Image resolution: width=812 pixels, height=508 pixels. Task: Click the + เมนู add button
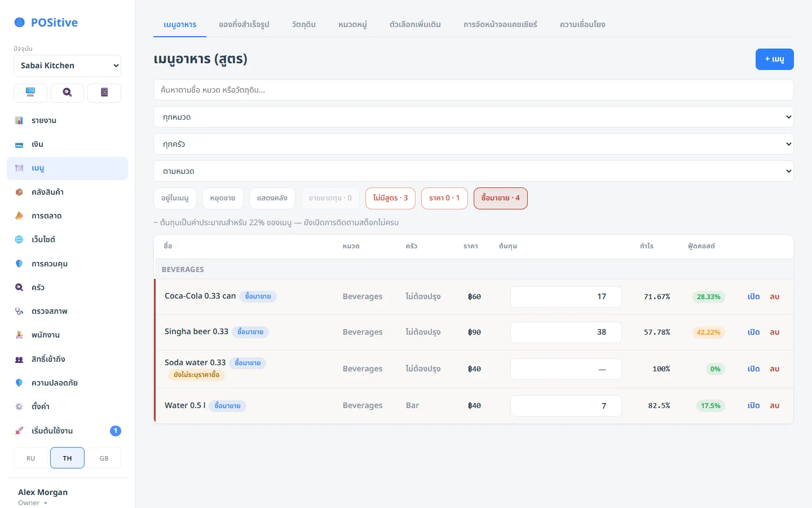click(x=775, y=59)
